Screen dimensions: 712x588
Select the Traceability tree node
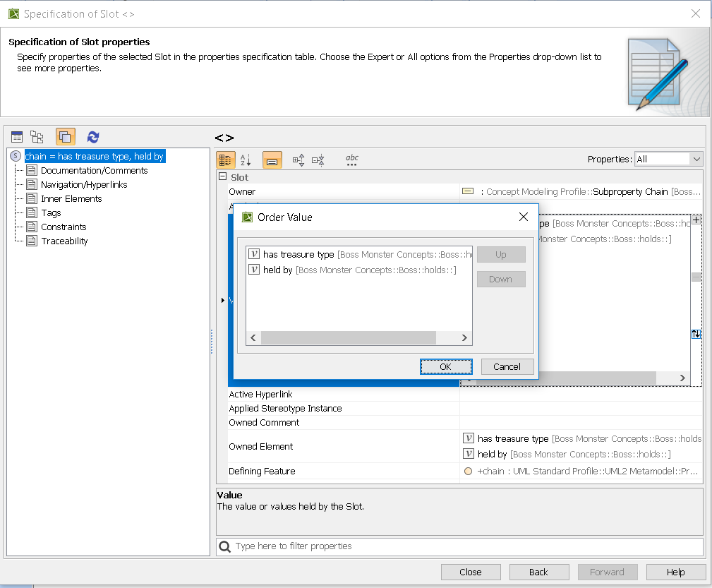64,241
